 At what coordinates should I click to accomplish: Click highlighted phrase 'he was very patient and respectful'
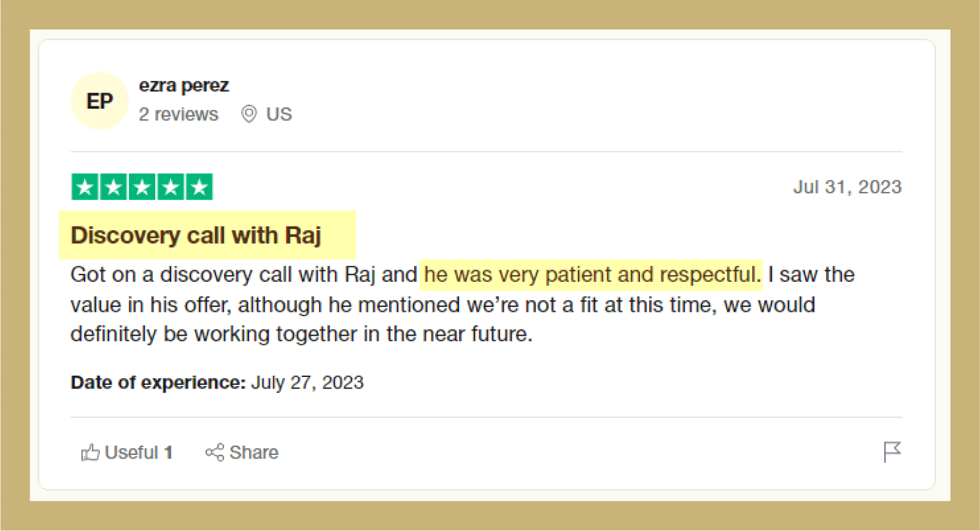coord(591,274)
